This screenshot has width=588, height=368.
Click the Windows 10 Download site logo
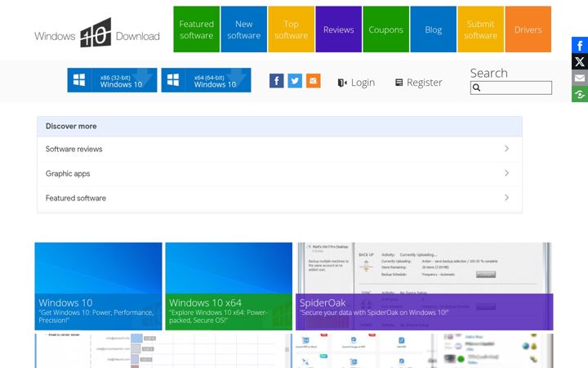(x=96, y=34)
